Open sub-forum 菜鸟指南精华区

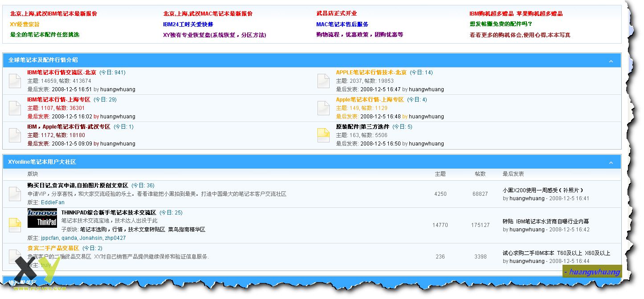pos(187,230)
